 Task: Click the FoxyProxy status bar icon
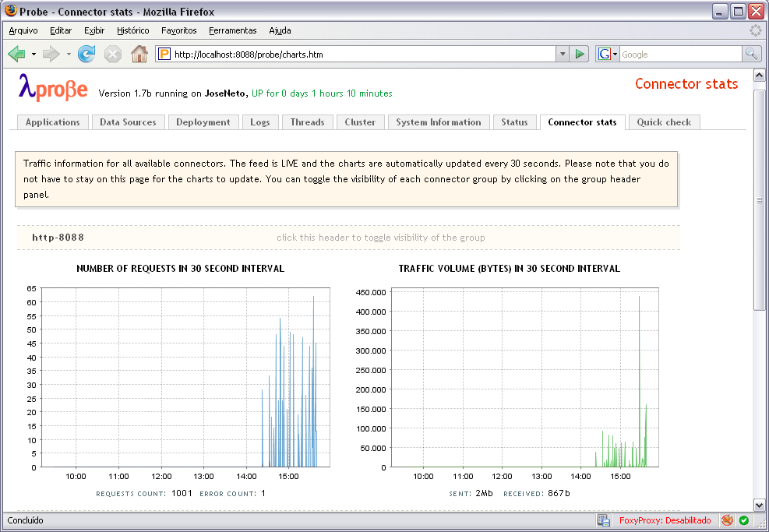(726, 520)
